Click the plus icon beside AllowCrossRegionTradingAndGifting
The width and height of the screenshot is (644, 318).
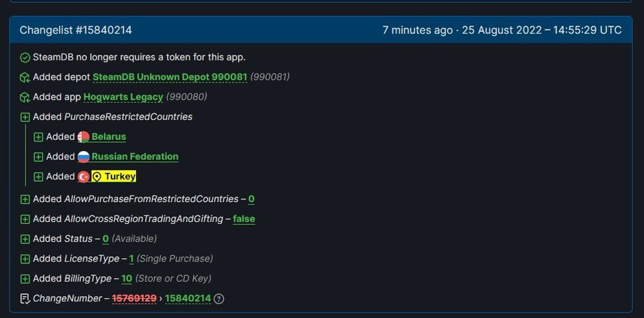click(25, 219)
